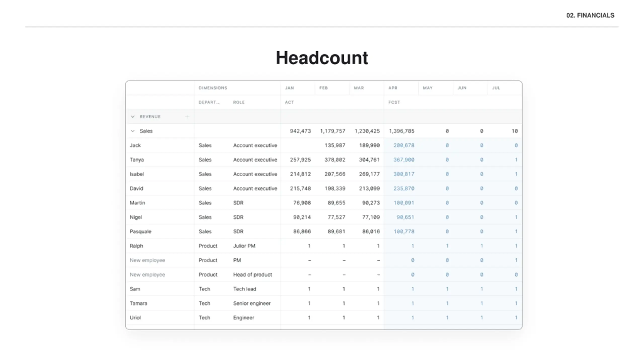Select Uriol's Engineer role cell

click(243, 318)
